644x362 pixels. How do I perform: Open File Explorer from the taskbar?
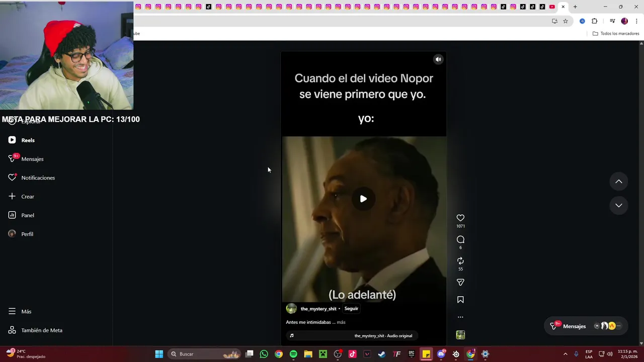[x=308, y=354]
